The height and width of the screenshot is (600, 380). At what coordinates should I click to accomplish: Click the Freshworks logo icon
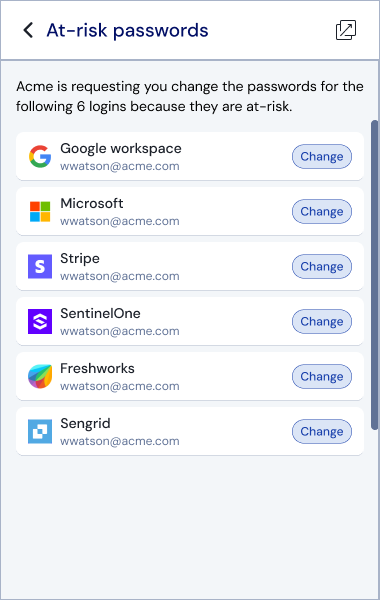click(x=40, y=377)
